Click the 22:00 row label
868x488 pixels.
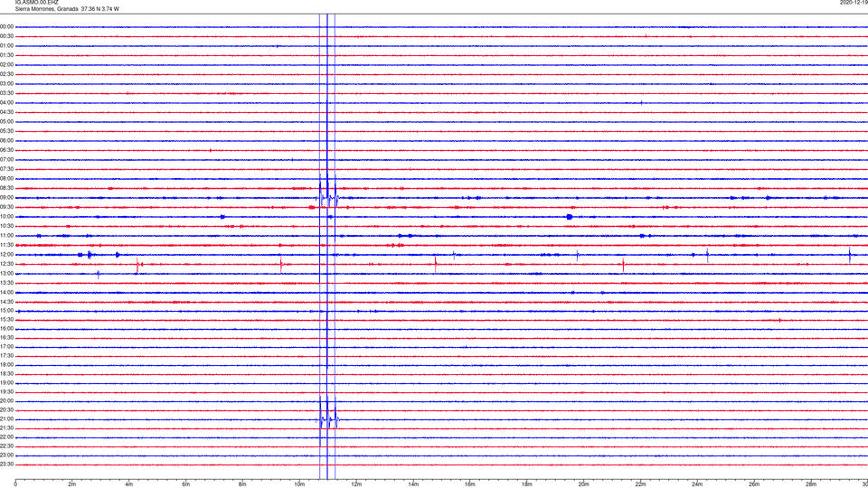6,437
